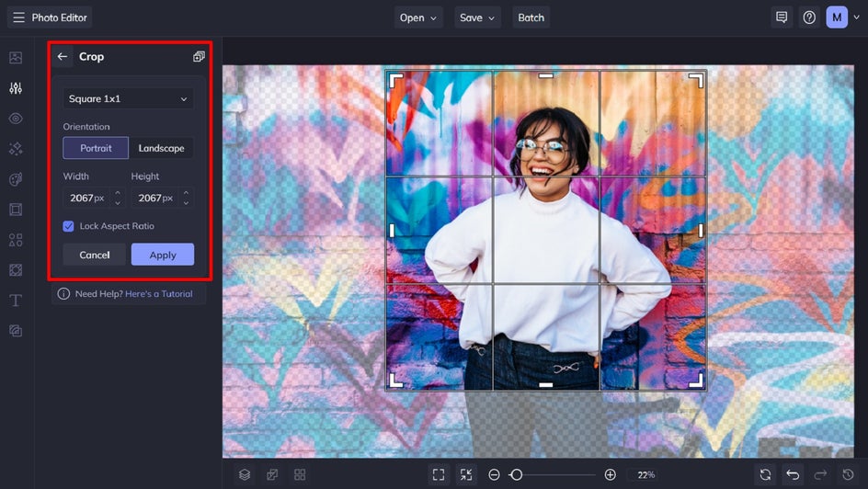
Task: Undo the last action
Action: [793, 474]
